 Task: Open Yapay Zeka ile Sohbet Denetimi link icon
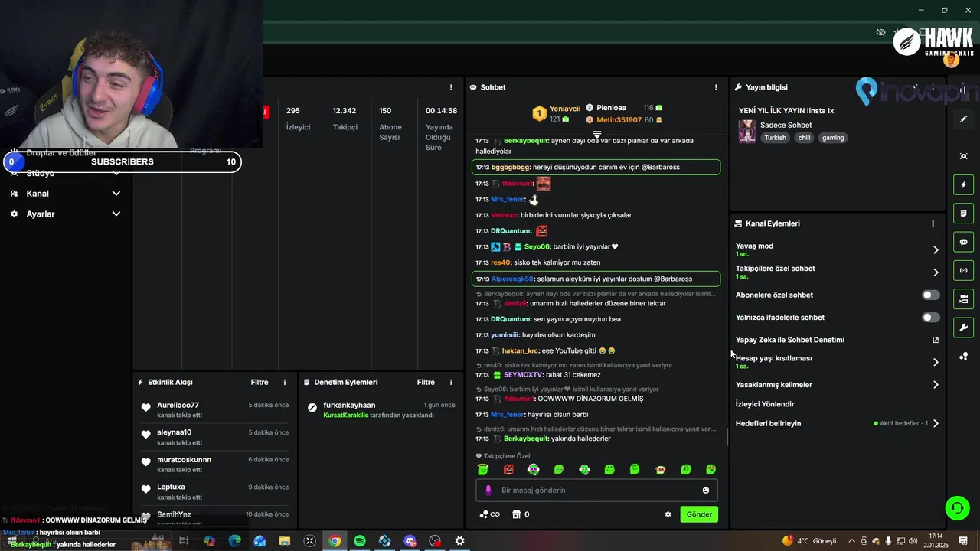pos(936,340)
